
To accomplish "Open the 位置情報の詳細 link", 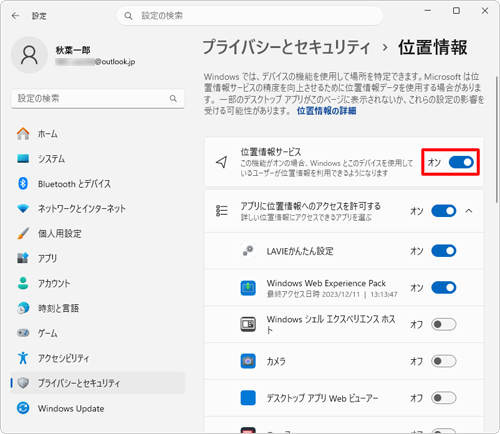I will [326, 111].
